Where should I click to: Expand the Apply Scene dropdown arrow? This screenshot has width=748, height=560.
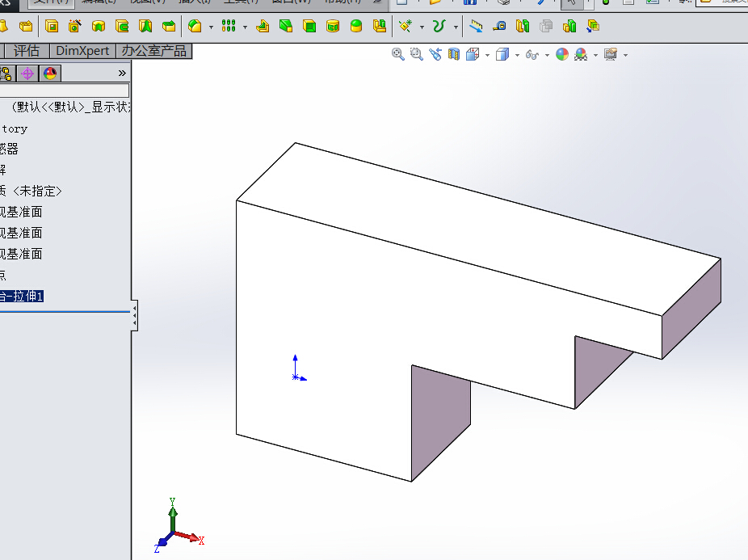[595, 56]
